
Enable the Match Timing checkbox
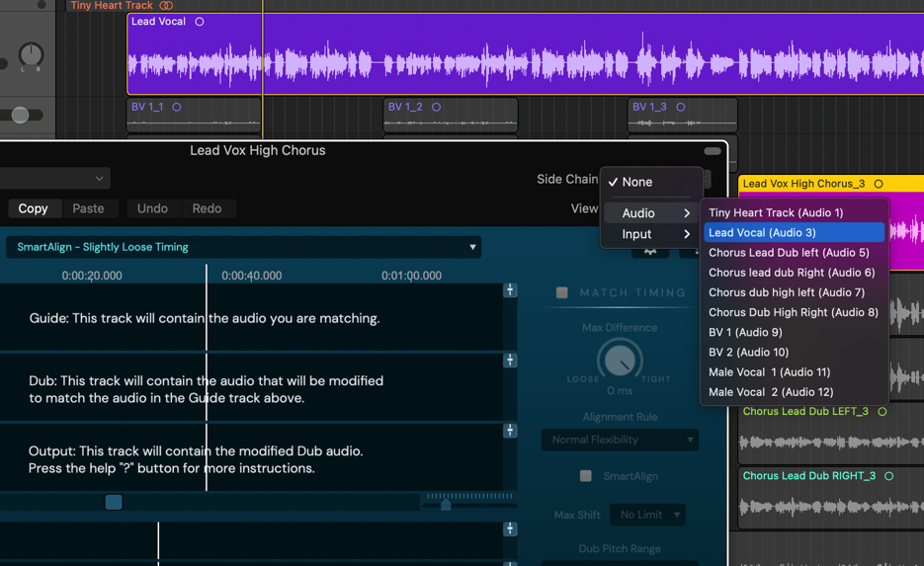(562, 292)
